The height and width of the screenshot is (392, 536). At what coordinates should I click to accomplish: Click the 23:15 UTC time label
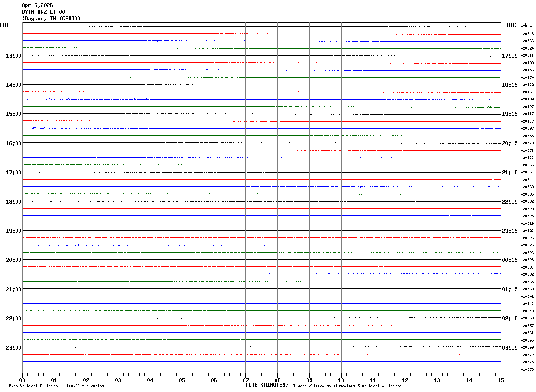pos(509,231)
